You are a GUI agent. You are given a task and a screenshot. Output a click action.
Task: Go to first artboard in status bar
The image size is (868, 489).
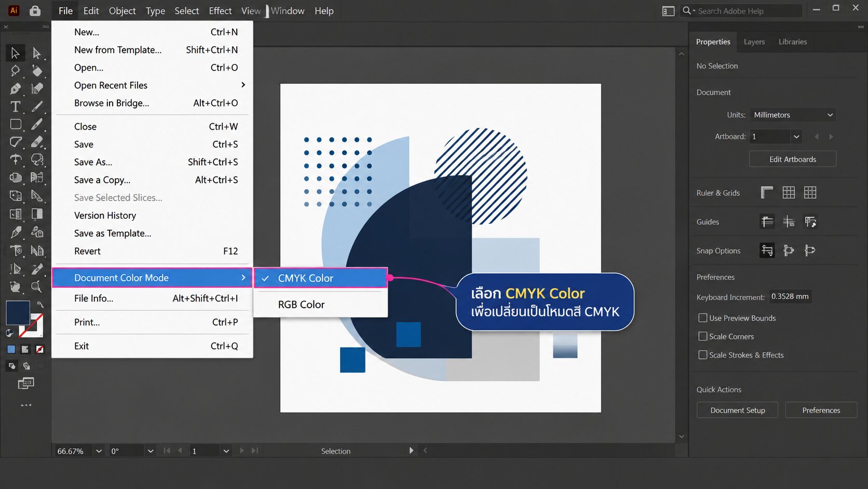pyautogui.click(x=167, y=451)
